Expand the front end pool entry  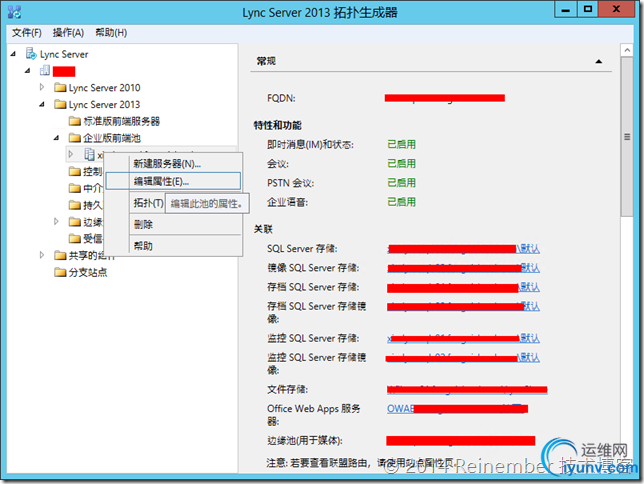point(71,154)
